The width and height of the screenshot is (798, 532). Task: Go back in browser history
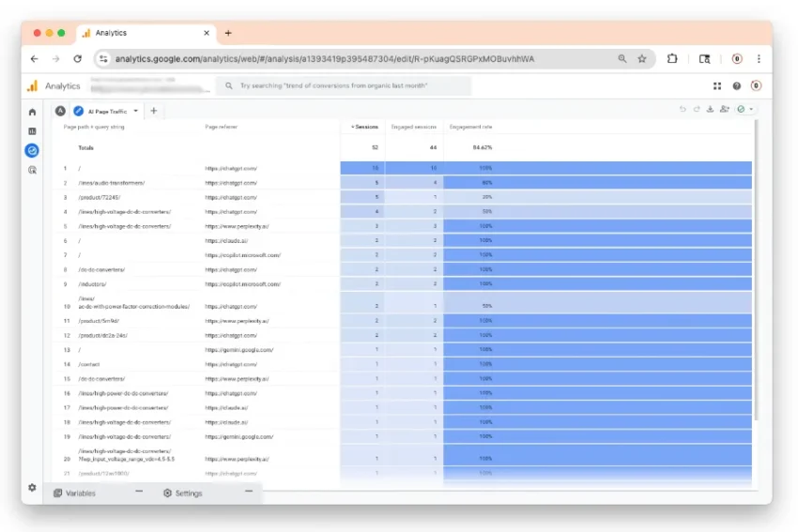coord(34,59)
